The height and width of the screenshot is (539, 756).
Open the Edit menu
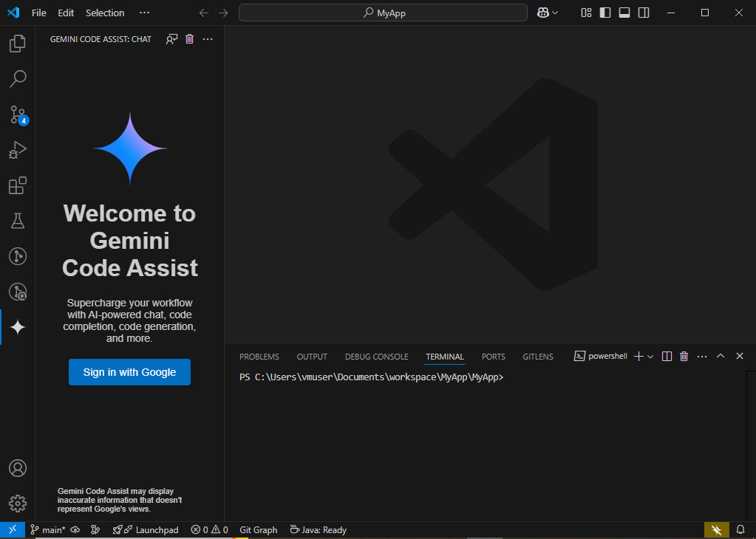(x=66, y=13)
